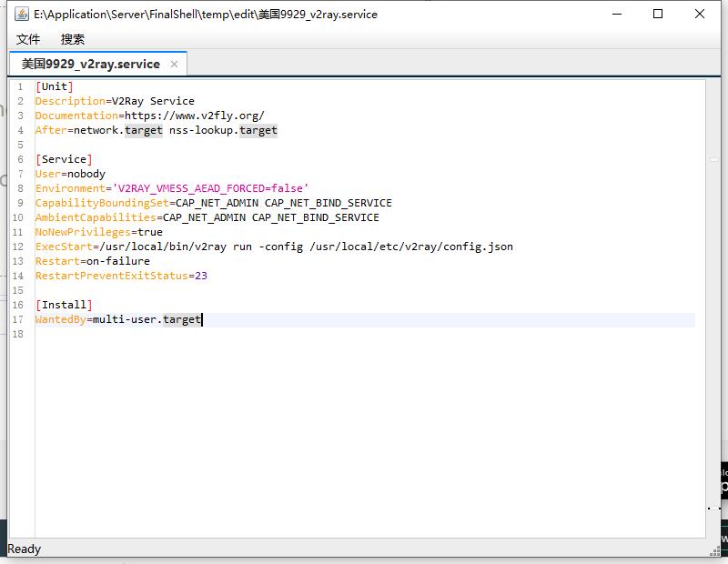The height and width of the screenshot is (564, 728).
Task: Click line number 12 in the gutter
Action: 18,247
